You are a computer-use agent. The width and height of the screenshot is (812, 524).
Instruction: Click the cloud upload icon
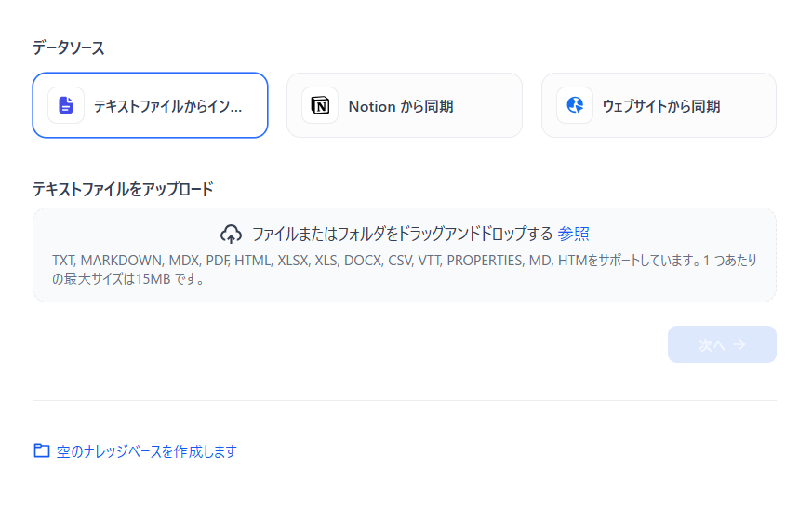coord(231,235)
